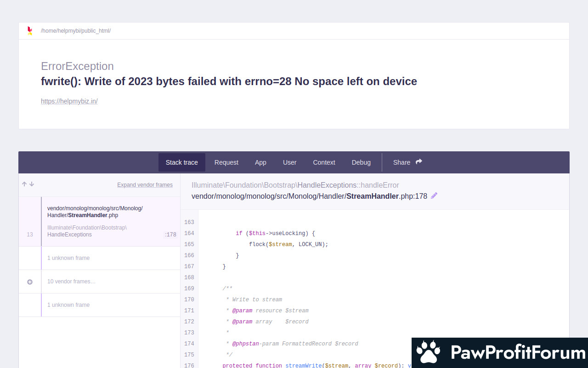
Task: Click the Ignition logo icon
Action: [30, 31]
